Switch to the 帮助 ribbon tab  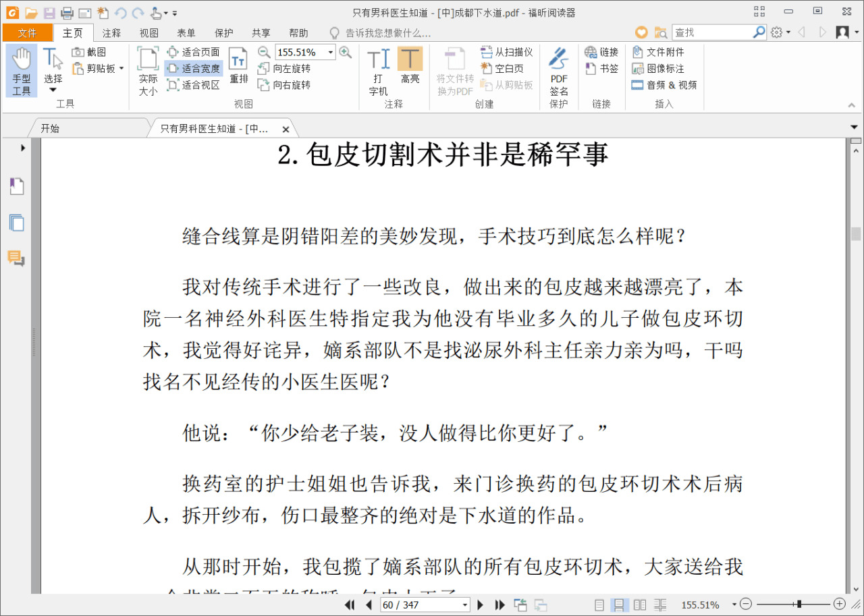(298, 32)
